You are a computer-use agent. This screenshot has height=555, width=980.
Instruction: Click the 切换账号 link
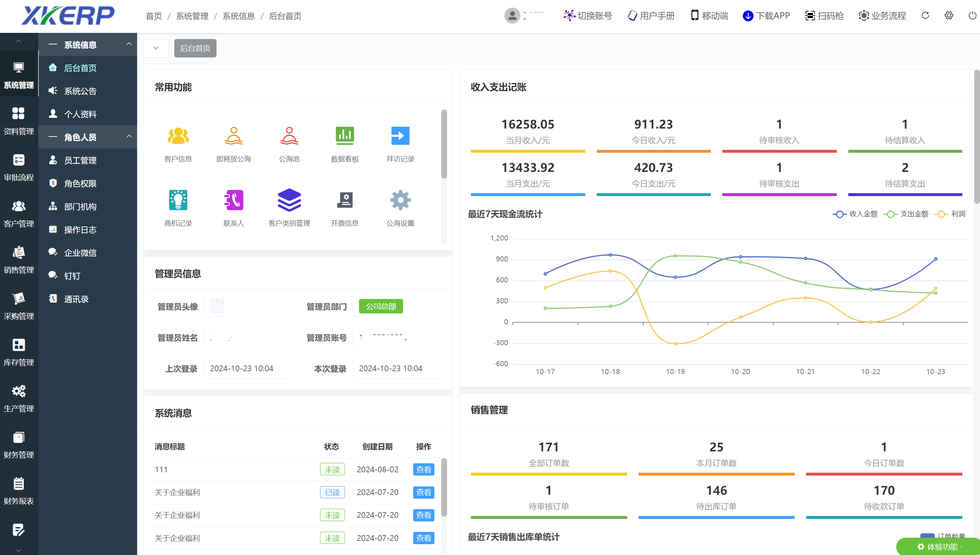point(588,16)
